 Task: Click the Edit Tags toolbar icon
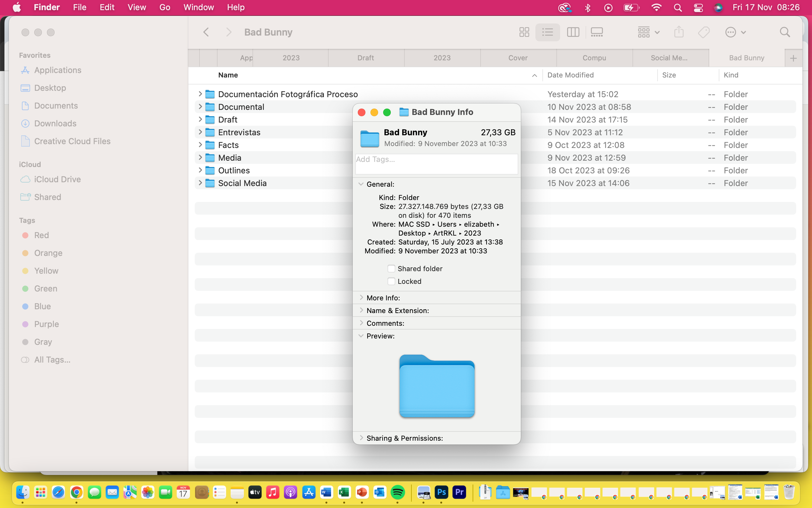click(704, 32)
